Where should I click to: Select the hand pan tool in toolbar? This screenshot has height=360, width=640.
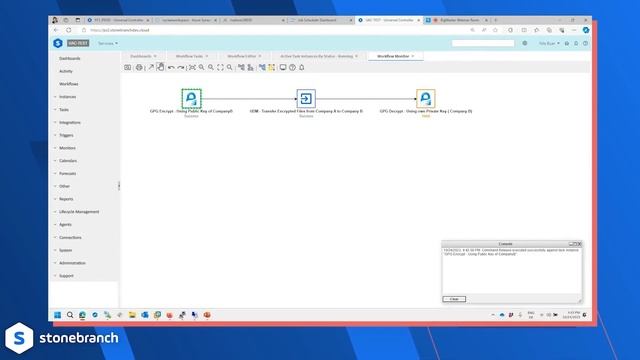point(160,67)
